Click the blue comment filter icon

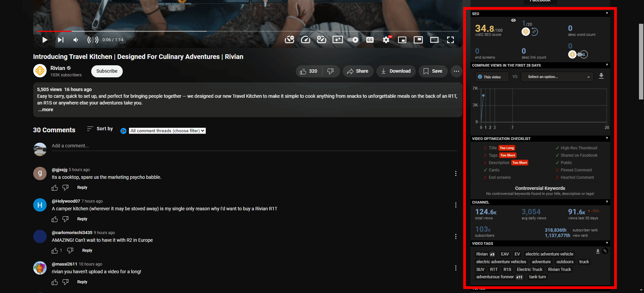pyautogui.click(x=123, y=131)
